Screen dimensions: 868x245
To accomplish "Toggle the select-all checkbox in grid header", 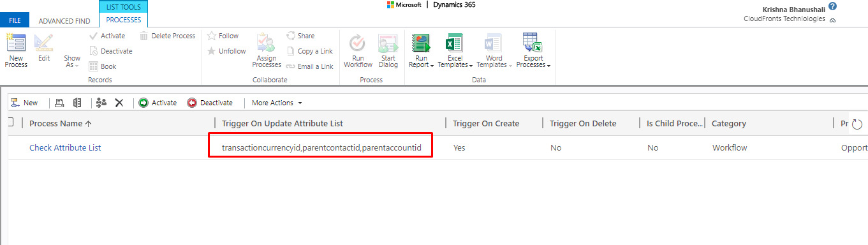I will (11, 122).
